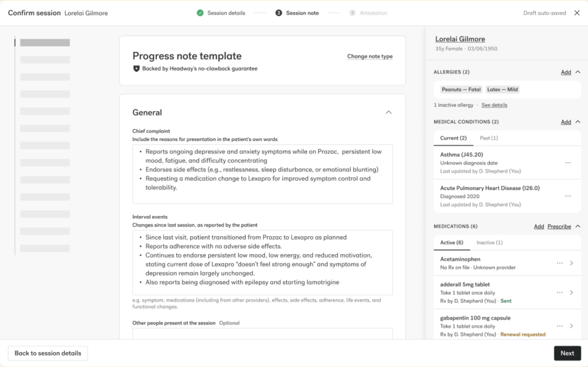Open the Acute Pulmonary Heart Disease options menu
This screenshot has height=367, width=588.
[x=568, y=196]
